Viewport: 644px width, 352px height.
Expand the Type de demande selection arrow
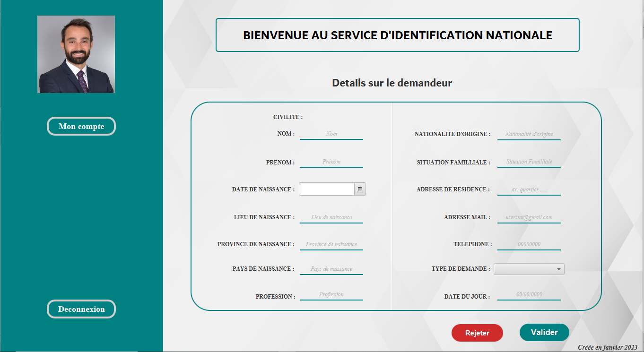click(559, 268)
